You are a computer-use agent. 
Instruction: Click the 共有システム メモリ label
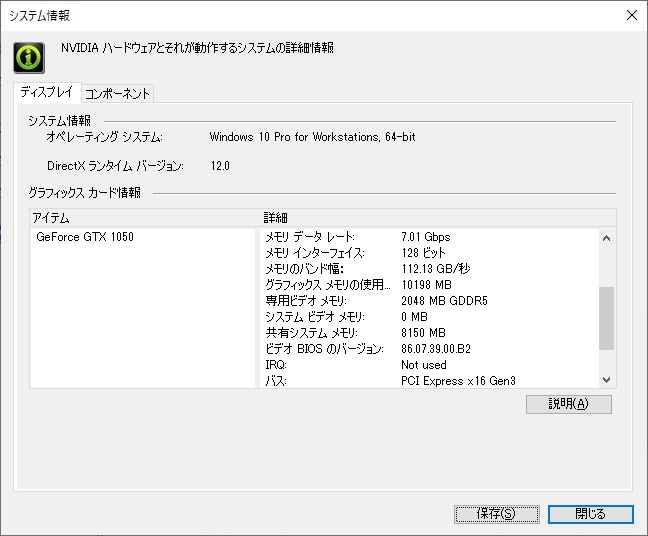tap(312, 333)
